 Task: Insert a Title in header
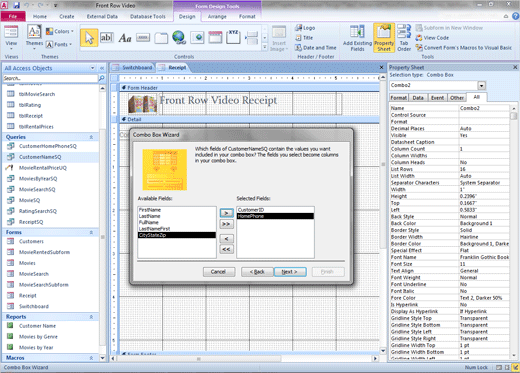[x=304, y=38]
